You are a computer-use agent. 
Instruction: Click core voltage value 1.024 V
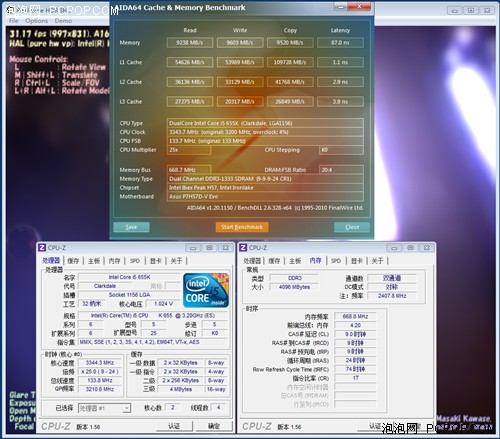pos(163,304)
